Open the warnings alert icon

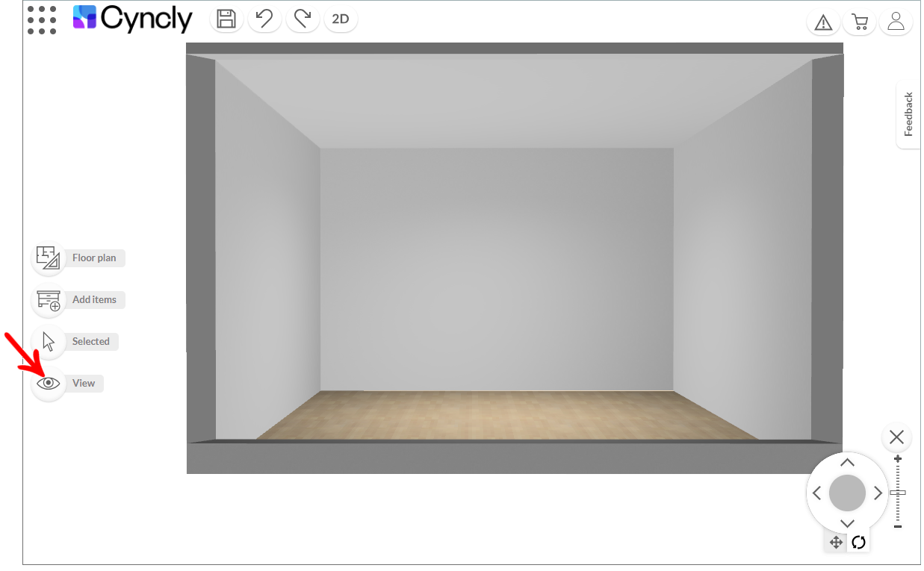[823, 22]
